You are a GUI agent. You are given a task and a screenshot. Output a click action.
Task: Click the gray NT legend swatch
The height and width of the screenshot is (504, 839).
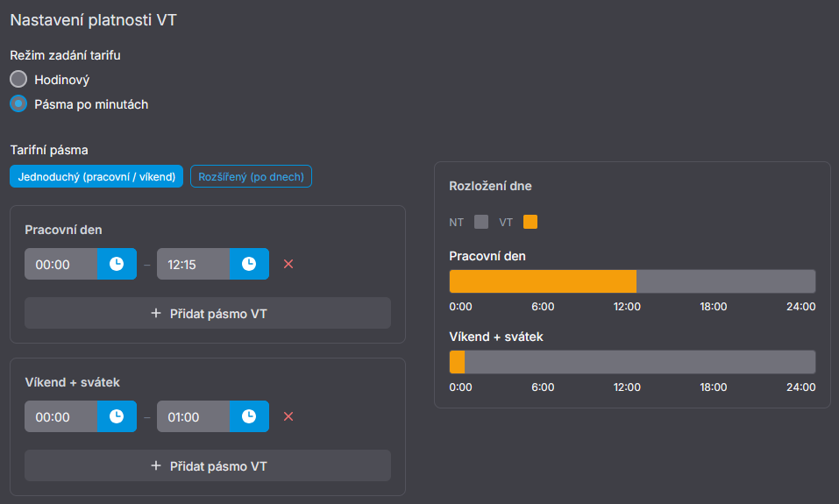[481, 222]
